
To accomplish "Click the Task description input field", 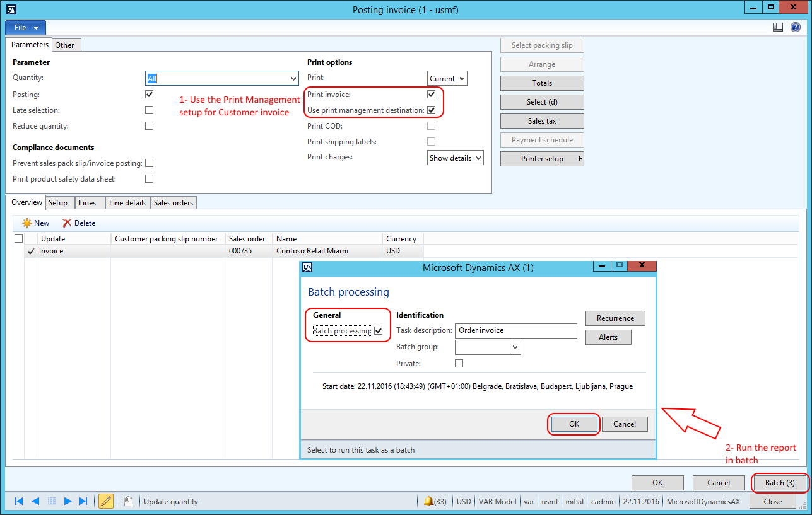I will tap(516, 331).
